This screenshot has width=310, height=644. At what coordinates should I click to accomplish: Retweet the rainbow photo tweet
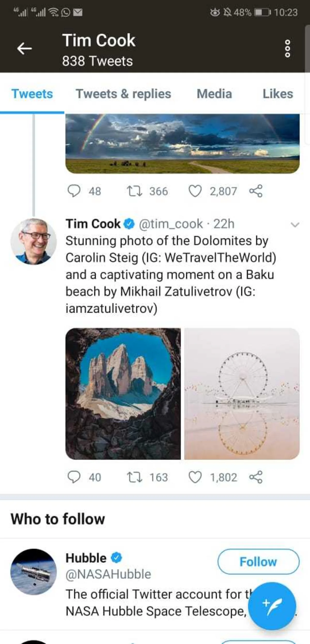coord(135,191)
